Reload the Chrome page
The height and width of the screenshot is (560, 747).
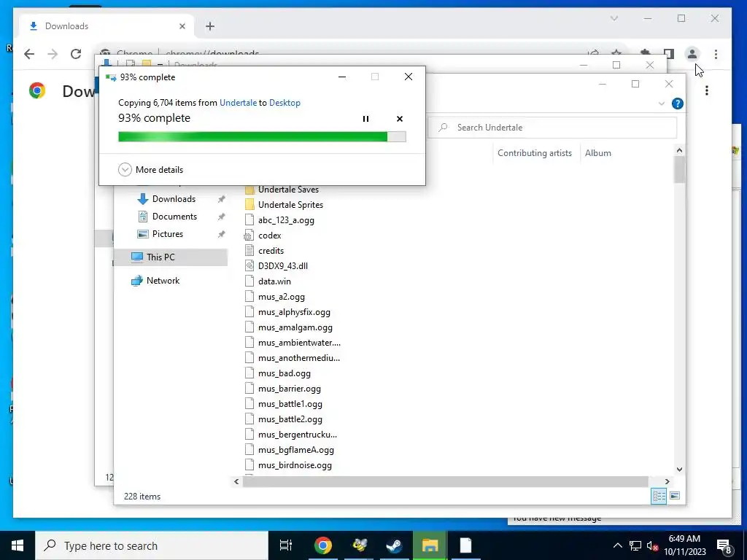click(76, 54)
